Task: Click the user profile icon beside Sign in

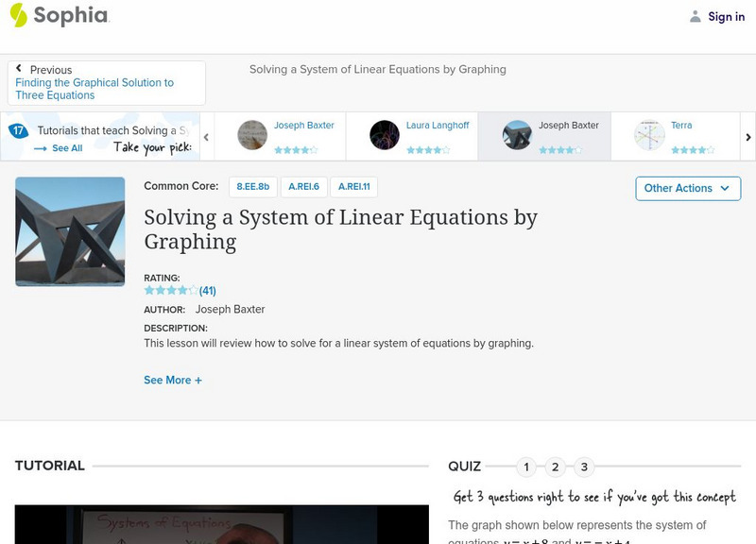Action: pyautogui.click(x=695, y=17)
